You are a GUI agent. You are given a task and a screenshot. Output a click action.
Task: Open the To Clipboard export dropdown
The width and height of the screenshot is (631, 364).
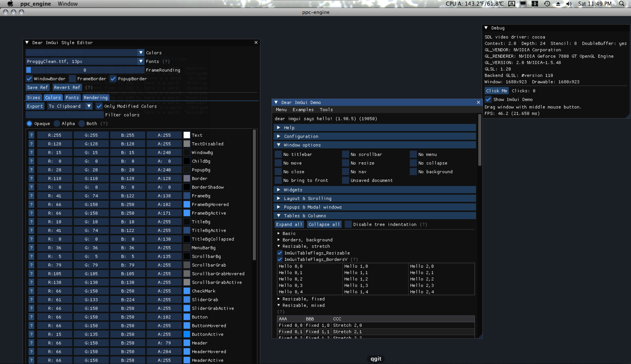point(70,106)
